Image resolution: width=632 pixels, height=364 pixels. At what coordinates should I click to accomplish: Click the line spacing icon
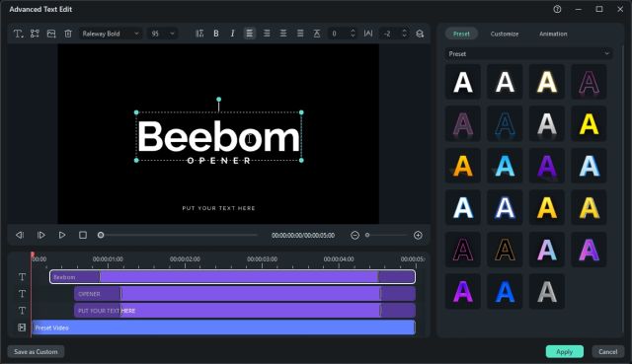[199, 34]
